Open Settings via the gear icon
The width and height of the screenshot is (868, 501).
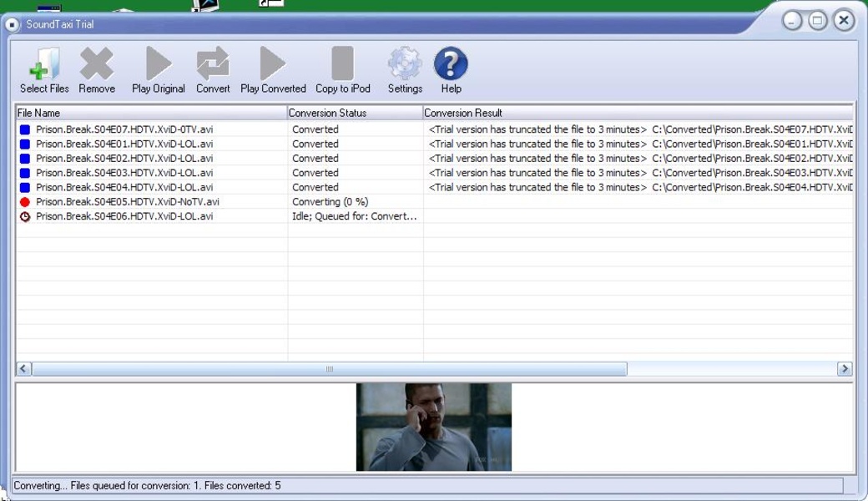pyautogui.click(x=405, y=64)
